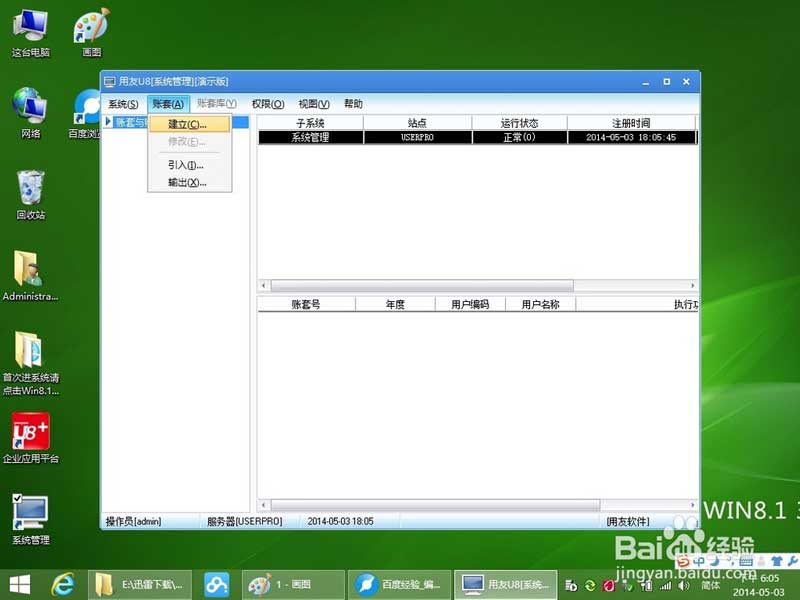
Task: Click the 用户编码 column header
Action: click(x=470, y=305)
